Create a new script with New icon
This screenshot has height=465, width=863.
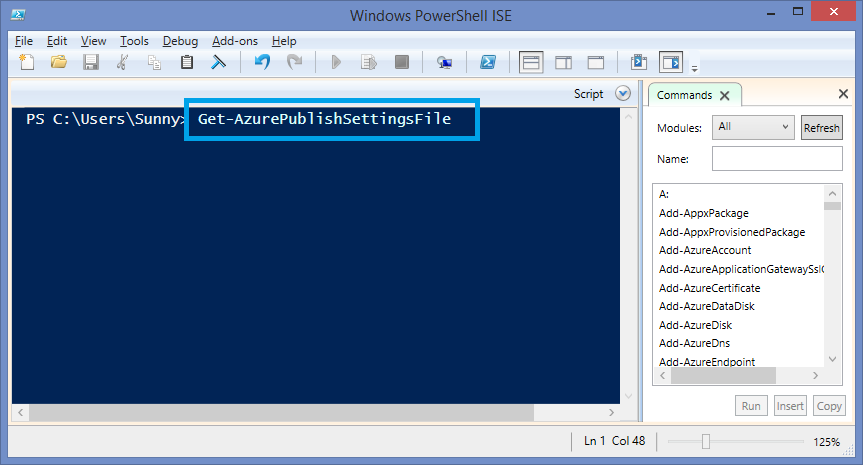pyautogui.click(x=26, y=62)
